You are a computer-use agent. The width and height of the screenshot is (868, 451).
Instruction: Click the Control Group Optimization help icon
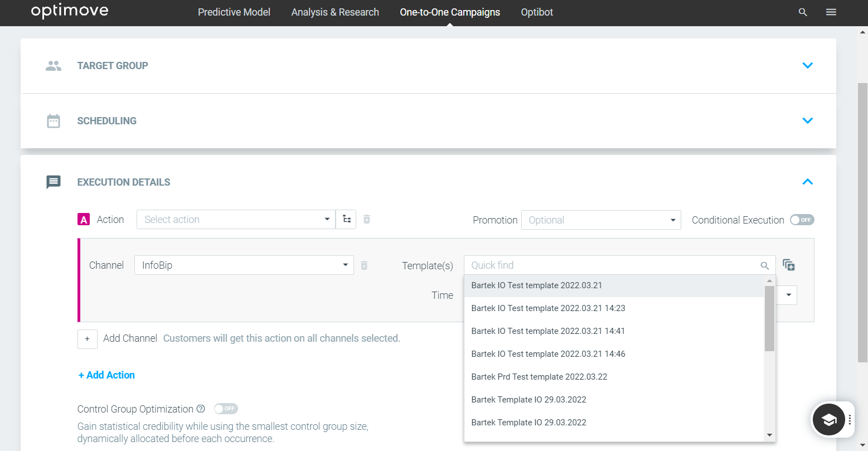(x=201, y=409)
